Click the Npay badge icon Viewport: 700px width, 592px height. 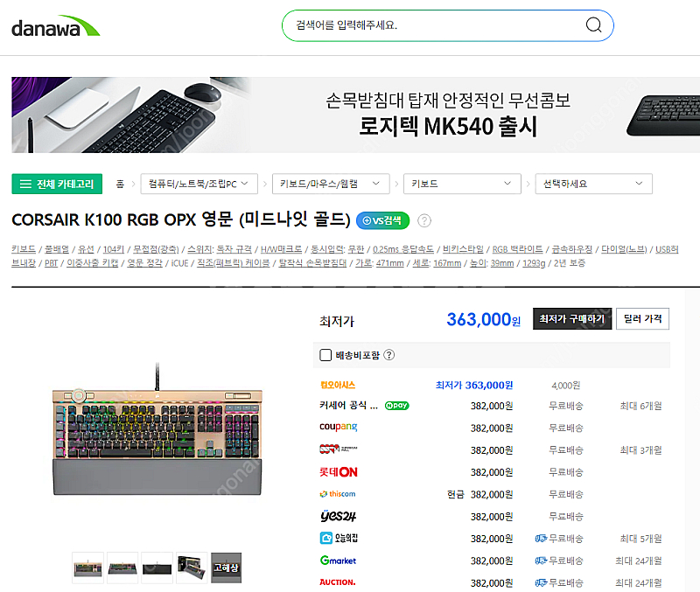(397, 406)
